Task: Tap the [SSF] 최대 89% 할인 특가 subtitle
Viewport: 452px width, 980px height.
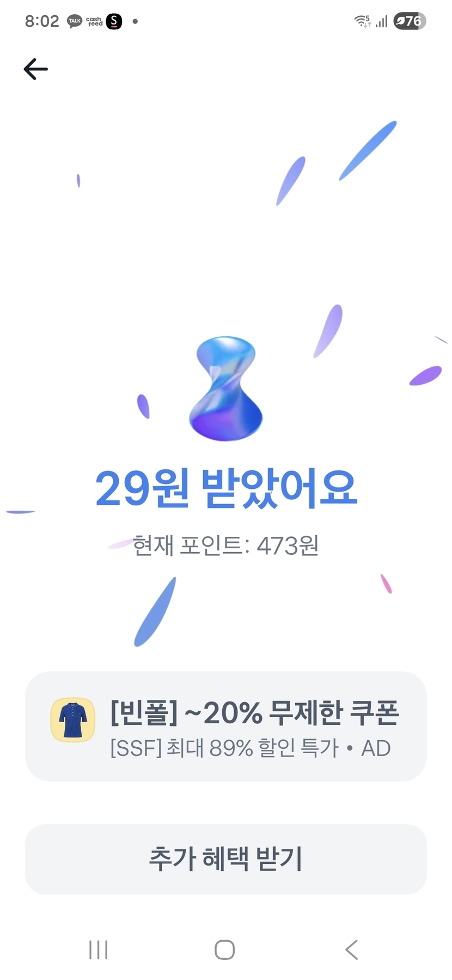Action: pyautogui.click(x=224, y=748)
